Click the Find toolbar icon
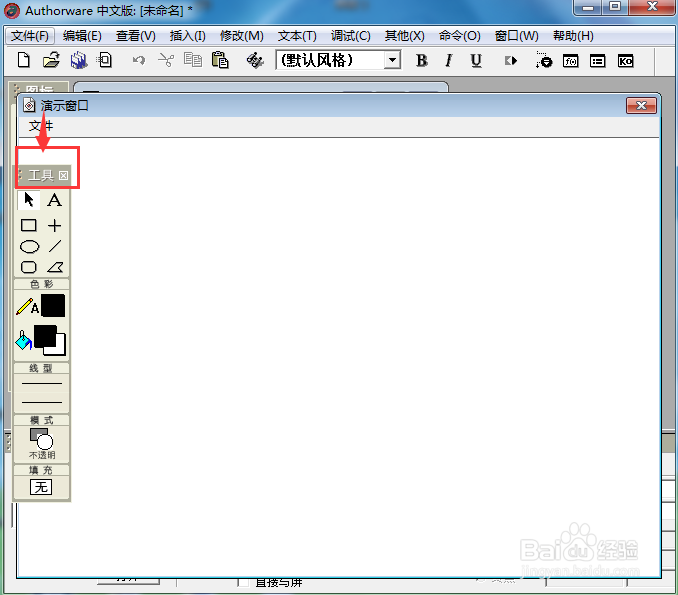 click(255, 60)
